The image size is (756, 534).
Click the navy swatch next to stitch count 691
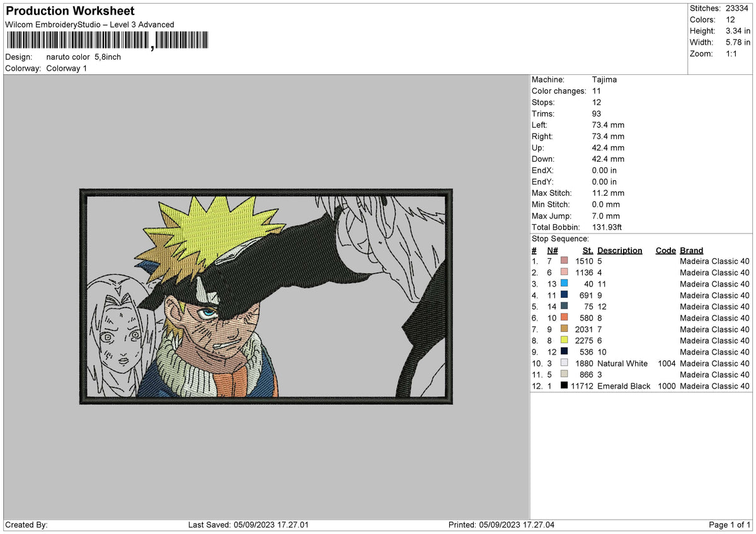pos(564,295)
